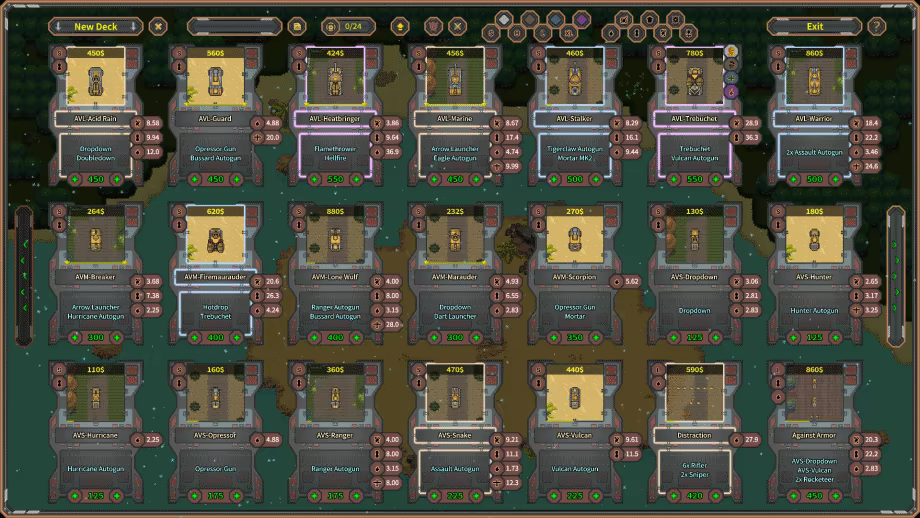Click the yellow gem icon after the counter
Screen dimensions: 920x518
[x=400, y=26]
